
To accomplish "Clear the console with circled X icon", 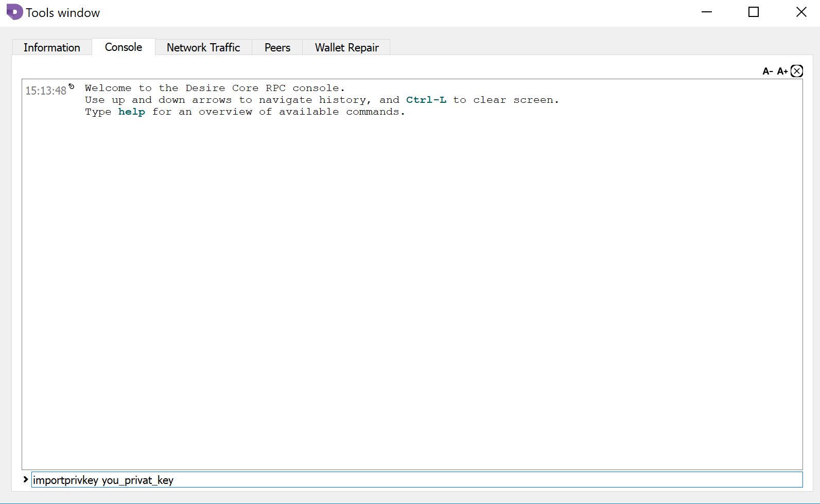I will point(797,71).
